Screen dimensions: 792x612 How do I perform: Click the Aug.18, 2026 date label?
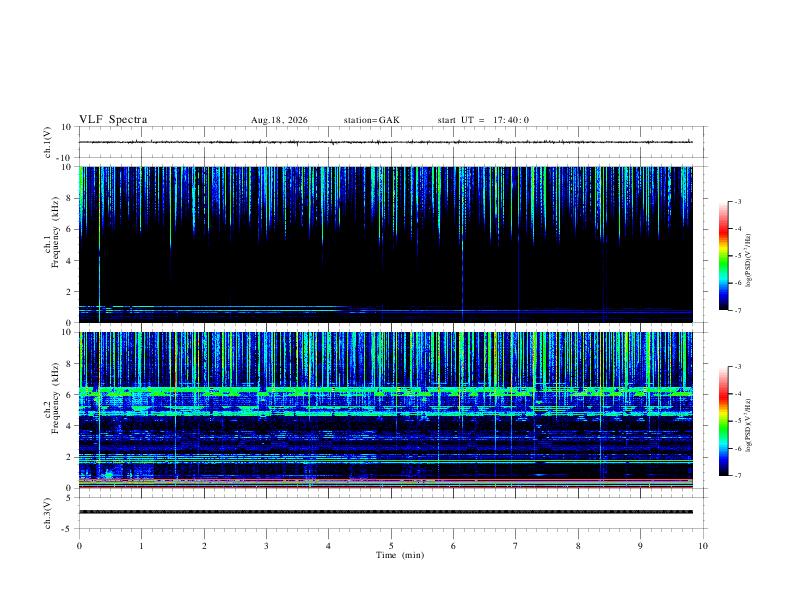(279, 120)
